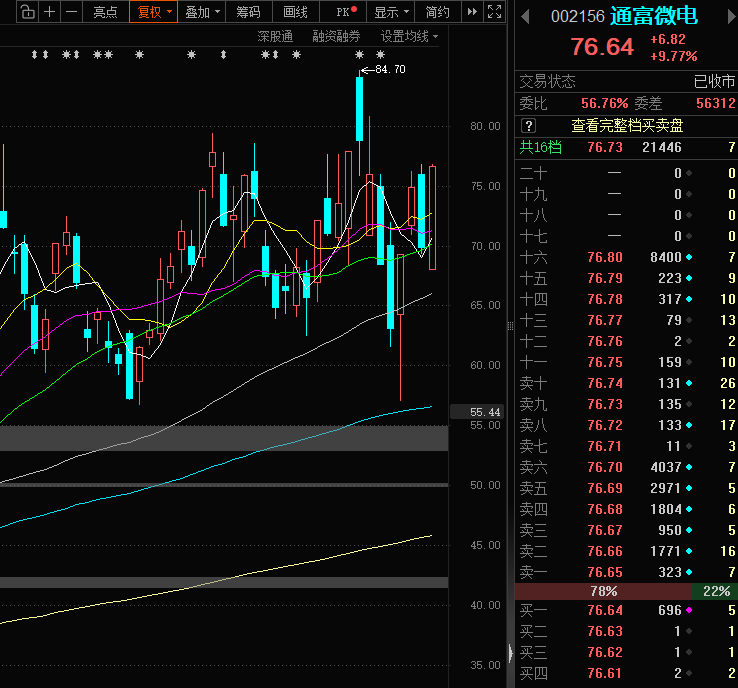Click 买一 price 76.64
The image size is (738, 688).
click(605, 610)
